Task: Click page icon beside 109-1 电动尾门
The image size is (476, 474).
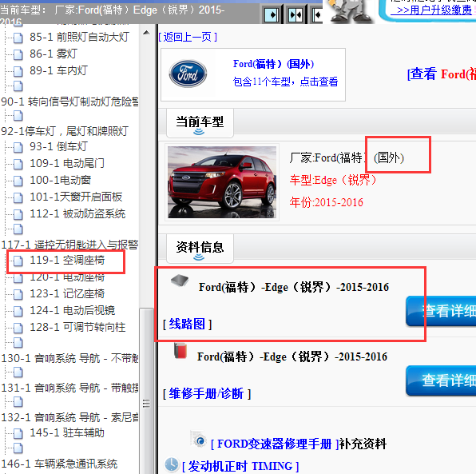Action: point(18,164)
